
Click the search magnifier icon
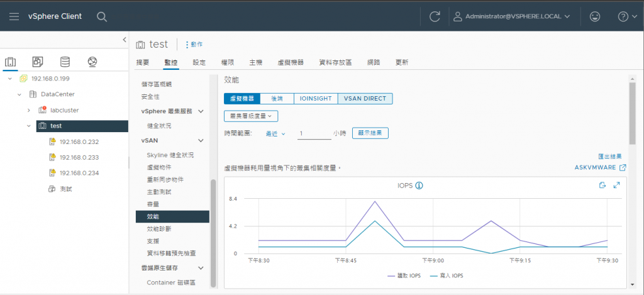pos(102,16)
